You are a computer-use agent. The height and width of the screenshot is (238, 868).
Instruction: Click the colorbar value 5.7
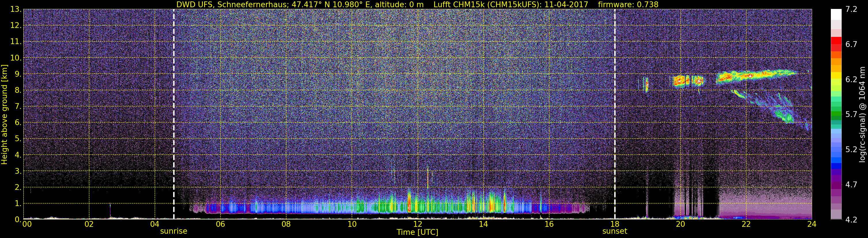[851, 115]
